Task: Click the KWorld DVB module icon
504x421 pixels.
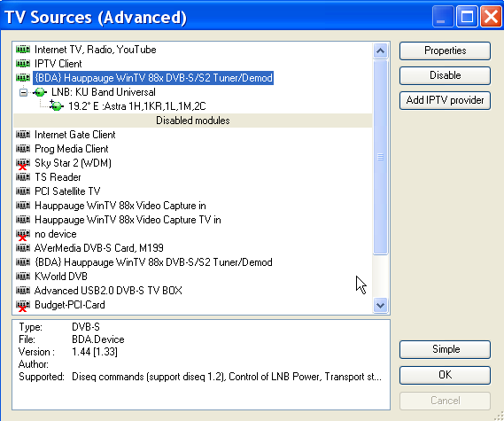Action: [23, 277]
